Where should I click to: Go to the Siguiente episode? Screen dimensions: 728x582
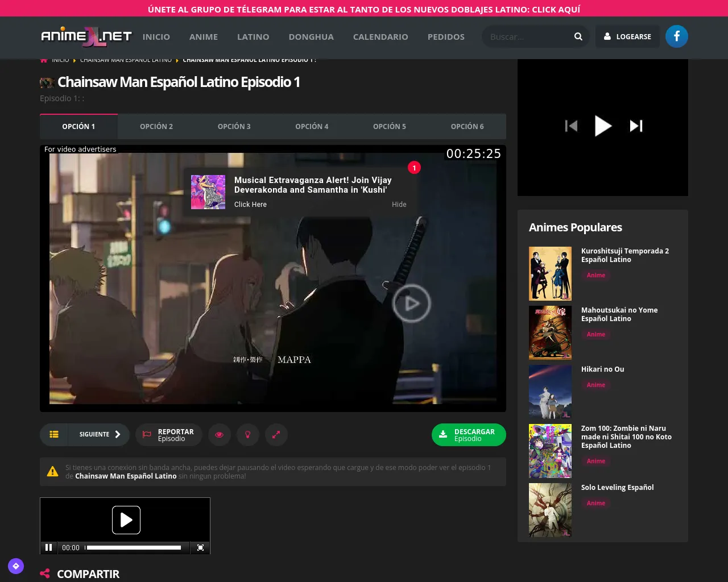pyautogui.click(x=99, y=434)
